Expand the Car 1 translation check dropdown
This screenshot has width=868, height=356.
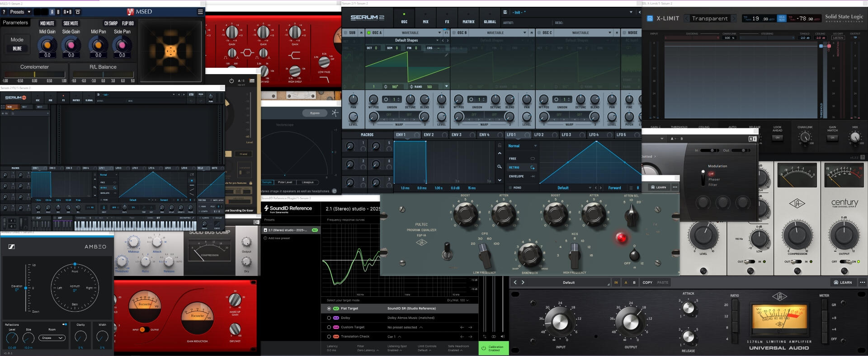coord(394,337)
